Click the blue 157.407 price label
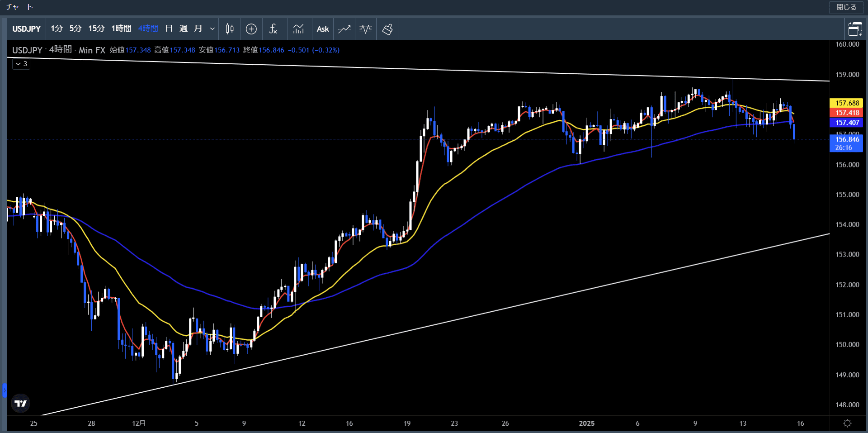The width and height of the screenshot is (868, 433). [847, 123]
